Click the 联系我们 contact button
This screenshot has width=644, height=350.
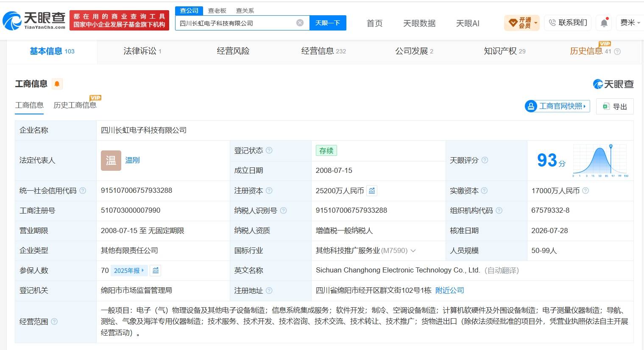(x=568, y=23)
